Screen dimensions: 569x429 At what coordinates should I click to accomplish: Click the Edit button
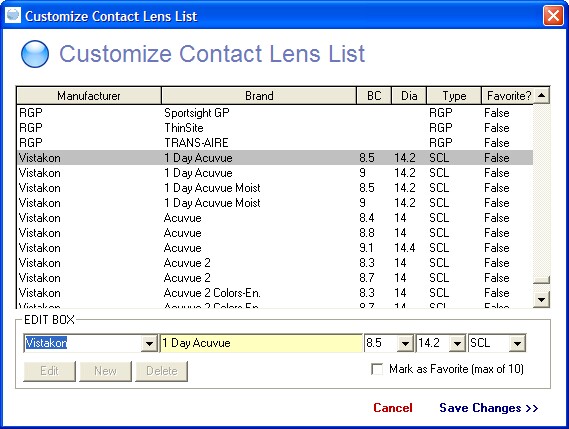[49, 371]
